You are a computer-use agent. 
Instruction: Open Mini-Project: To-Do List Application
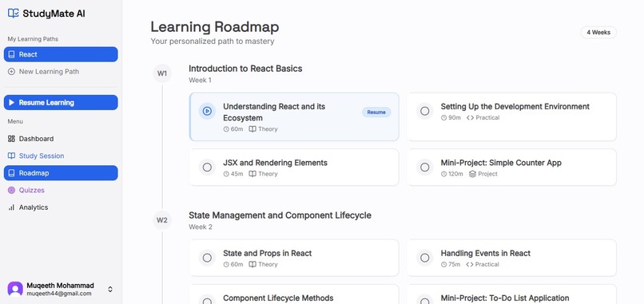coord(511,294)
